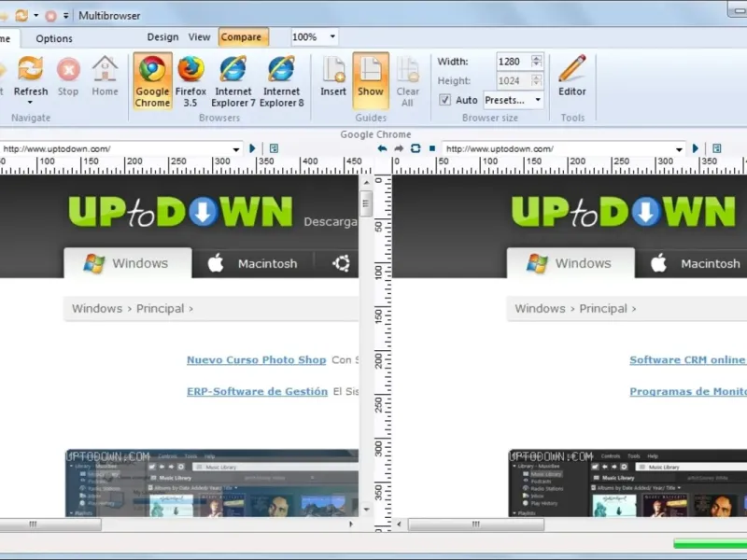
Task: Expand the Refresh dropdown arrow
Action: 31,103
